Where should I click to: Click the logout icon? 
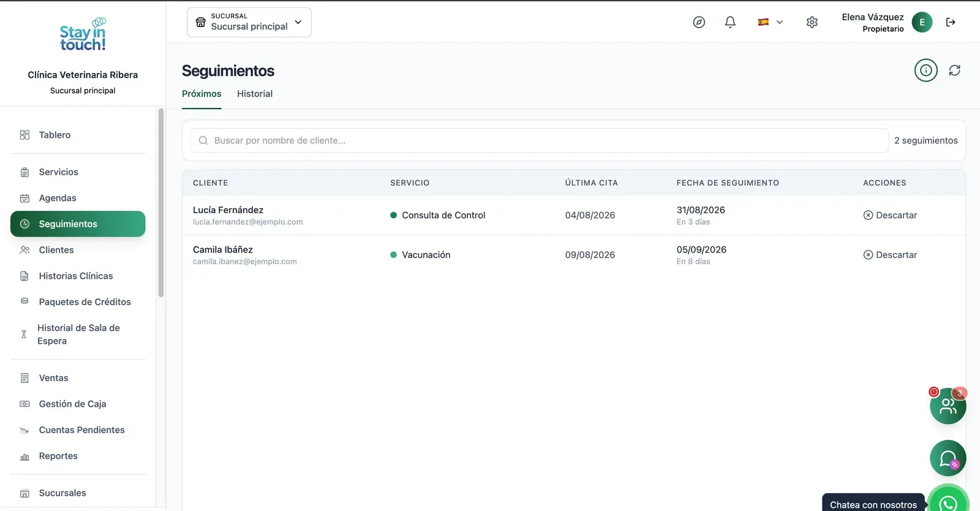(951, 22)
